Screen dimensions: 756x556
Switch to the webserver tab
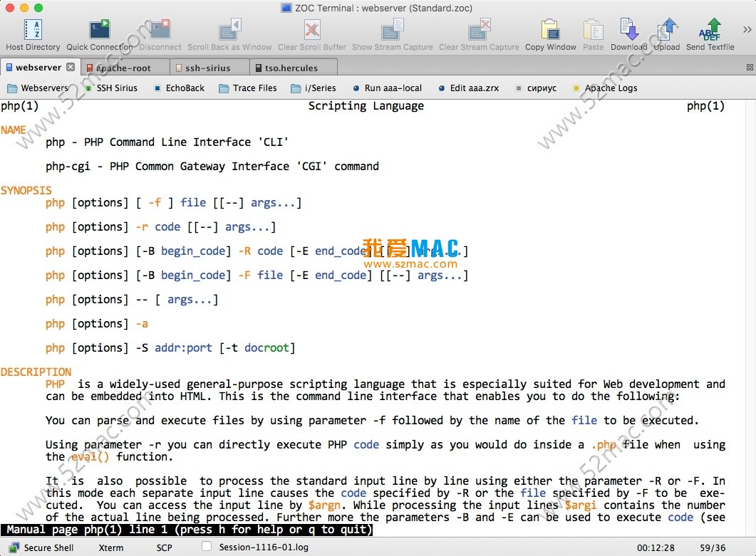(38, 68)
